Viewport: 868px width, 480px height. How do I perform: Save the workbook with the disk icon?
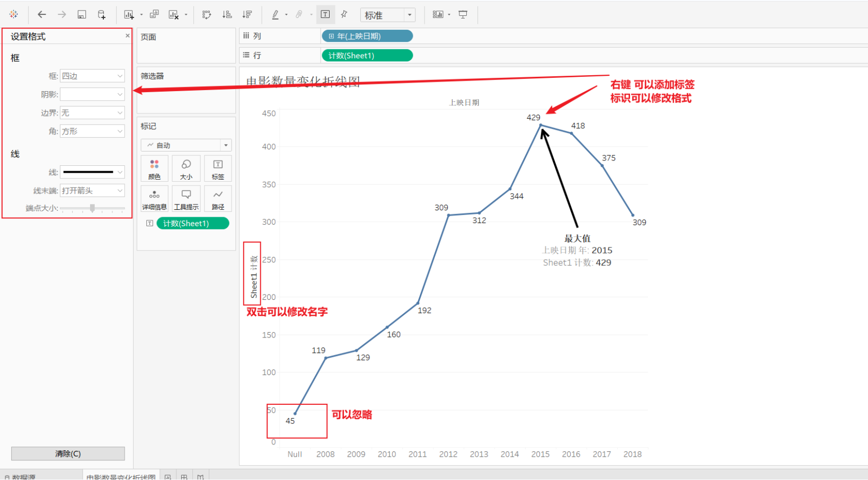(82, 14)
